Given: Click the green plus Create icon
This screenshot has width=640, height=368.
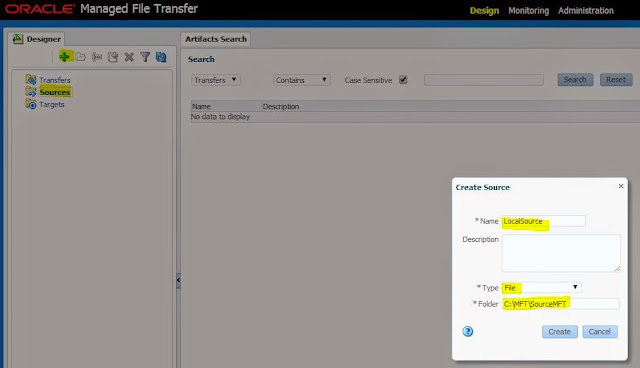Looking at the screenshot, I should tap(64, 56).
